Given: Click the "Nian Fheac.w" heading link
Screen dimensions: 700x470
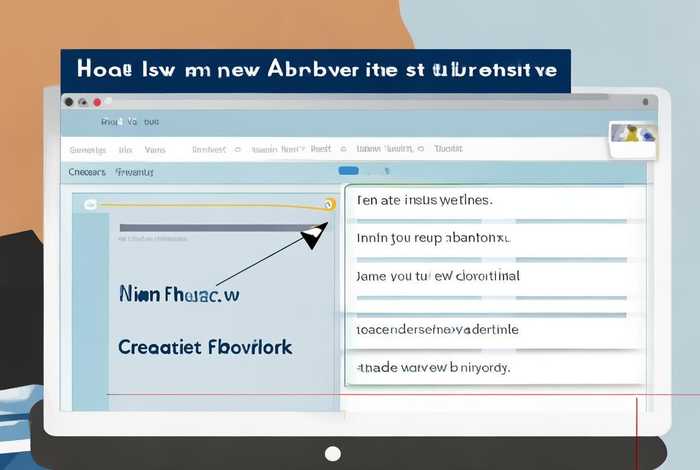Looking at the screenshot, I should point(179,295).
